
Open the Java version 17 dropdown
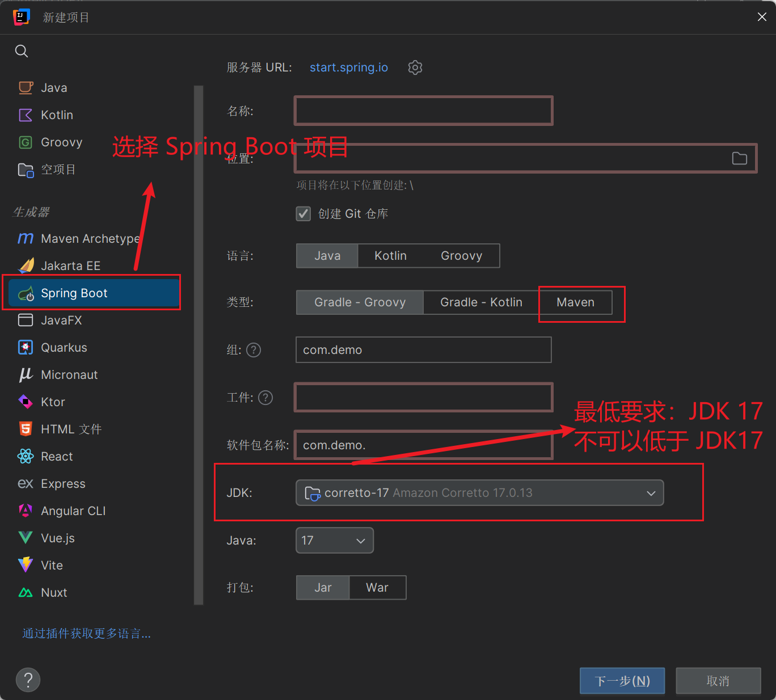(x=335, y=541)
